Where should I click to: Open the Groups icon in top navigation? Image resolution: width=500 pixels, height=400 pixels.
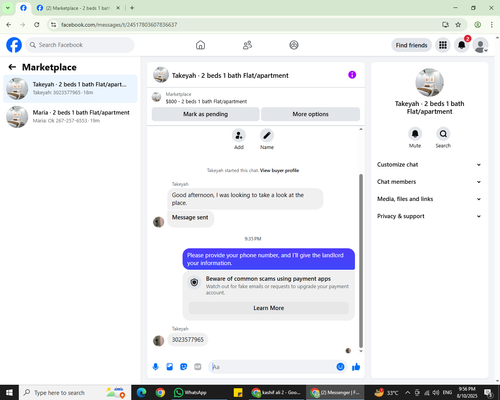tap(294, 45)
